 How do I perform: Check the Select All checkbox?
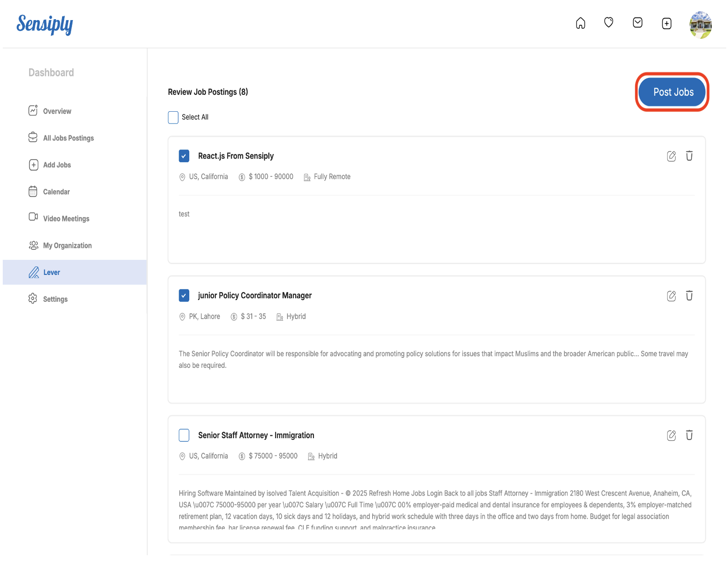click(x=173, y=118)
